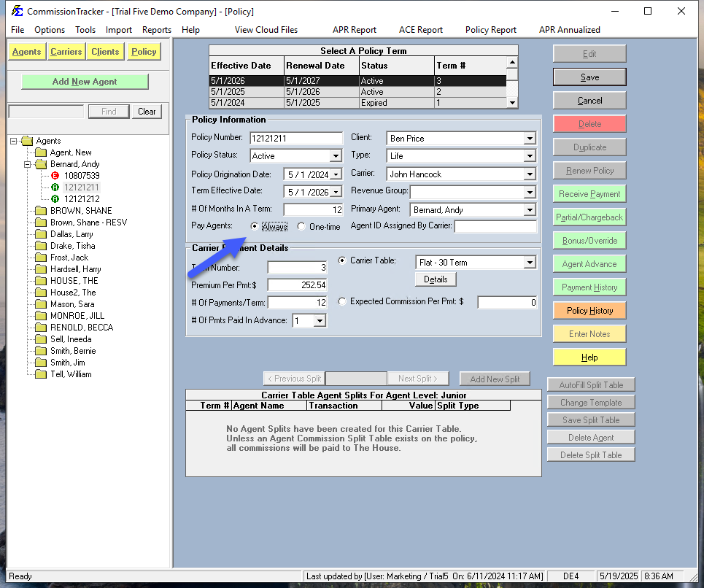Click the folder icon next to MONROE, JILL

pyautogui.click(x=40, y=316)
